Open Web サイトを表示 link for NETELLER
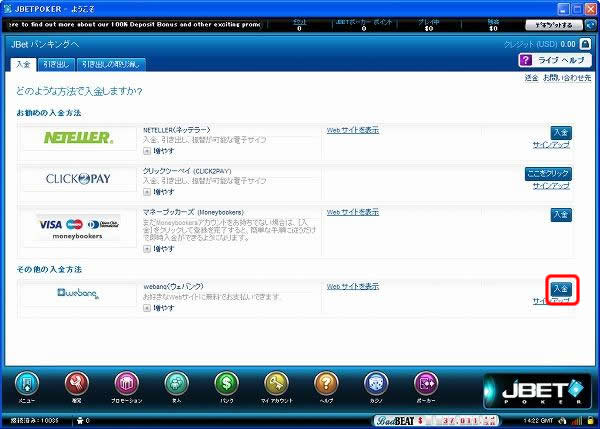This screenshot has width=600, height=429. pyautogui.click(x=353, y=130)
